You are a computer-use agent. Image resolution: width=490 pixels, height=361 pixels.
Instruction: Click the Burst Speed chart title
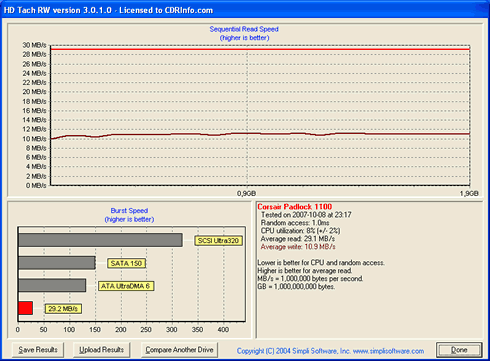(x=129, y=211)
